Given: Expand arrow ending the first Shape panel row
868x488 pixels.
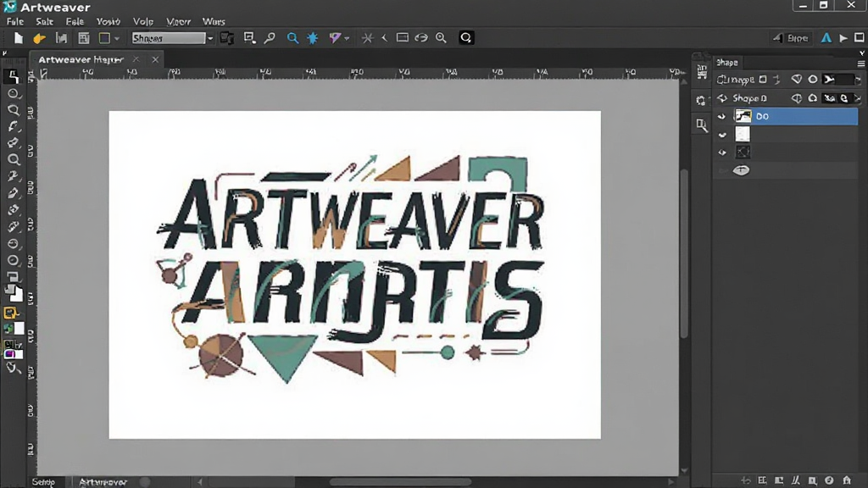Looking at the screenshot, I should pos(858,80).
